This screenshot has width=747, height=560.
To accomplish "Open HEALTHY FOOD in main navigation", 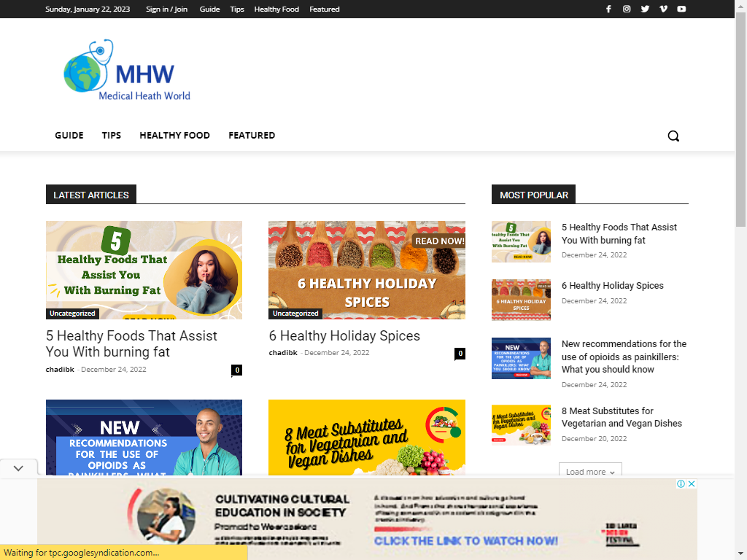I will click(x=175, y=135).
